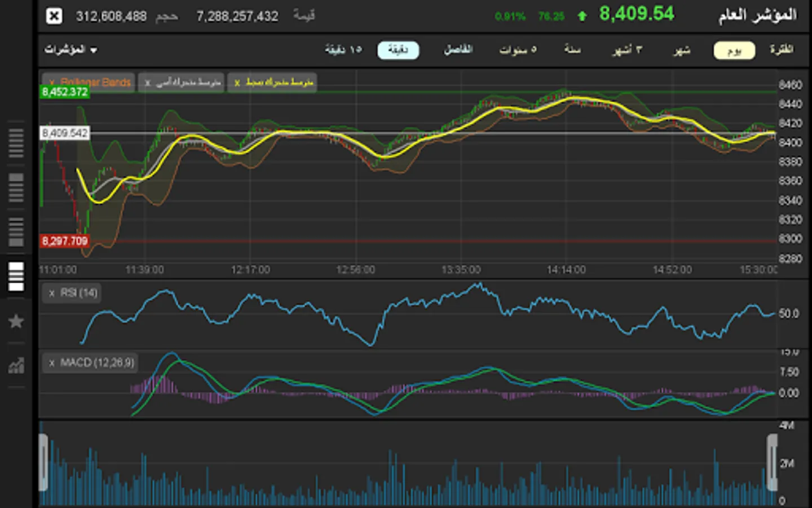812x508 pixels.
Task: Open the chart trend icon in sidebar
Action: click(16, 366)
